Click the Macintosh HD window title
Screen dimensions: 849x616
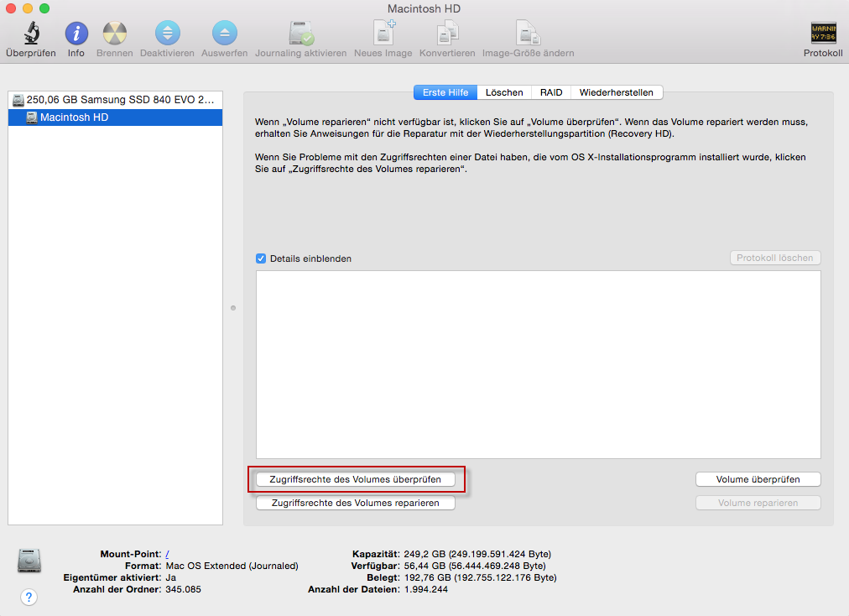coord(424,8)
